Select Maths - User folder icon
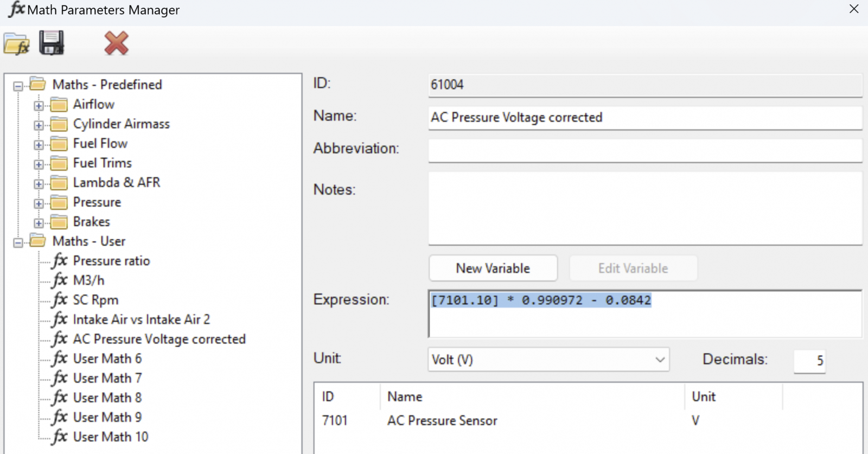The width and height of the screenshot is (868, 454). pyautogui.click(x=38, y=240)
